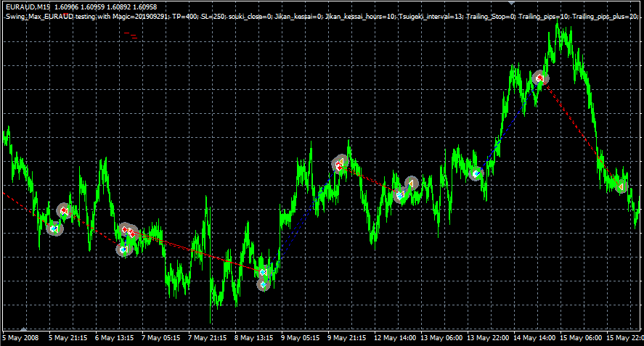Select blue dashed line rising to the peak
Image resolution: width=644 pixels, height=346 pixels.
coord(517,116)
